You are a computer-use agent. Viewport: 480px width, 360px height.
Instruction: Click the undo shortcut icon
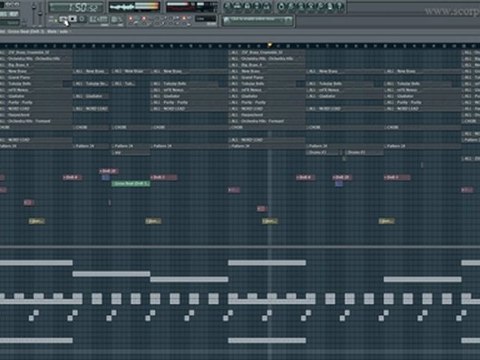pyautogui.click(x=281, y=6)
